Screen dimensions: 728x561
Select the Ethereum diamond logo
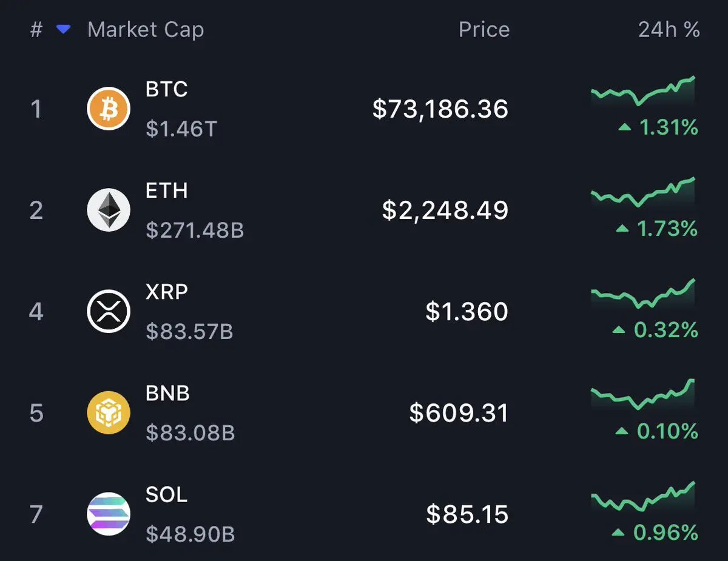tap(109, 210)
